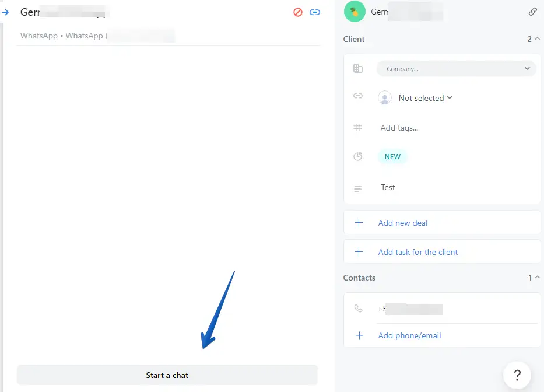Image resolution: width=544 pixels, height=392 pixels.
Task: Open the Not selected assignee dropdown
Action: (x=415, y=98)
